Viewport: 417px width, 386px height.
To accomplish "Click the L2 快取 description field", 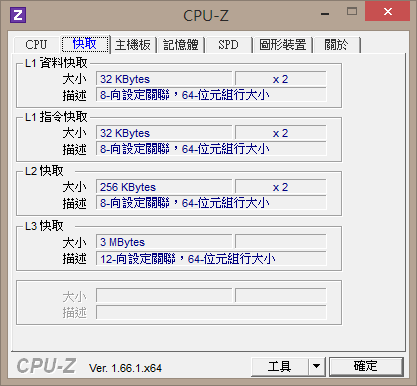I will pos(211,203).
